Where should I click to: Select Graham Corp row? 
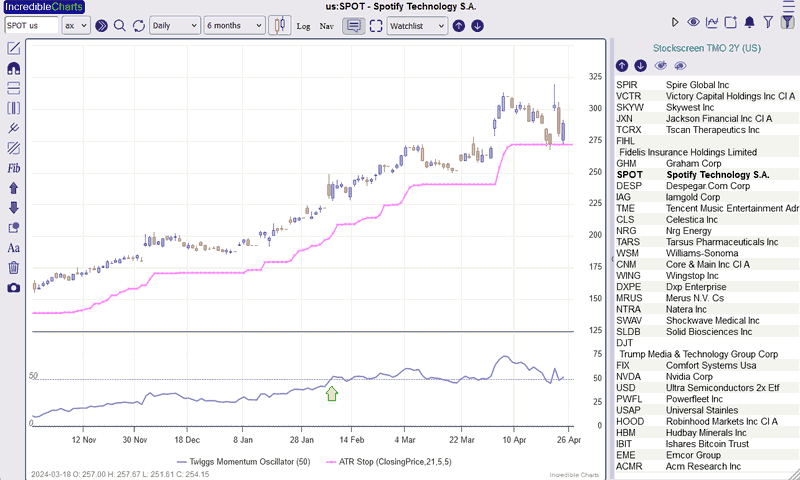(x=707, y=163)
